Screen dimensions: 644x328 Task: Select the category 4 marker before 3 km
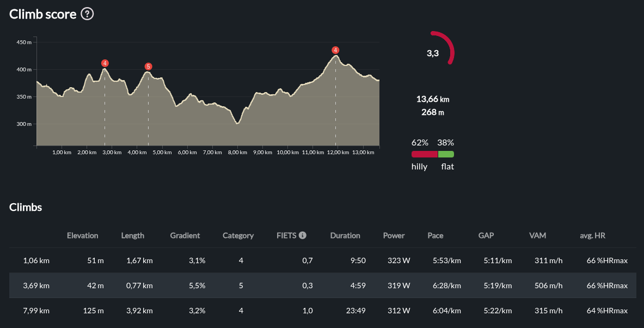tap(105, 63)
